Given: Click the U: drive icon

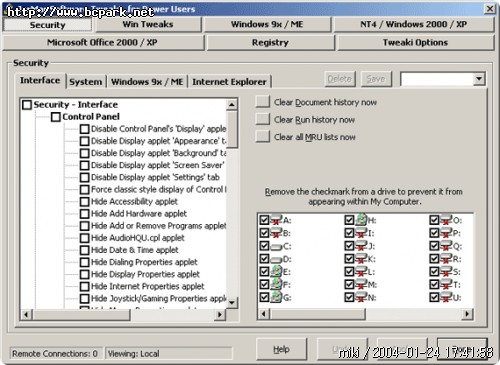Looking at the screenshot, I should tap(446, 297).
